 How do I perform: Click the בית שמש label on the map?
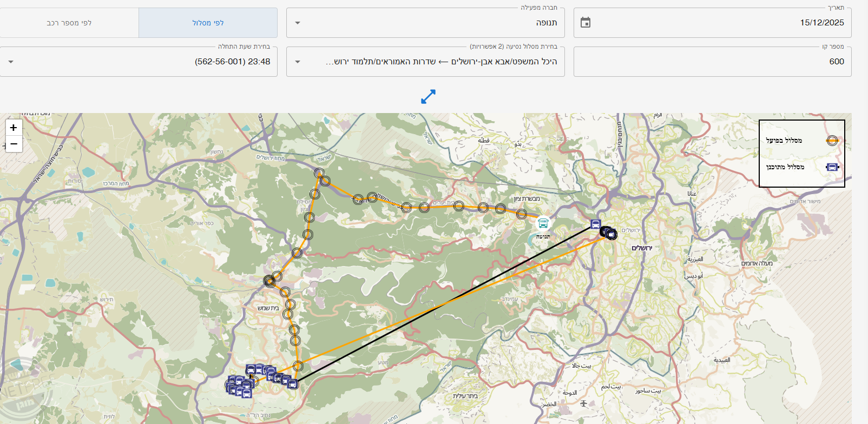point(268,308)
